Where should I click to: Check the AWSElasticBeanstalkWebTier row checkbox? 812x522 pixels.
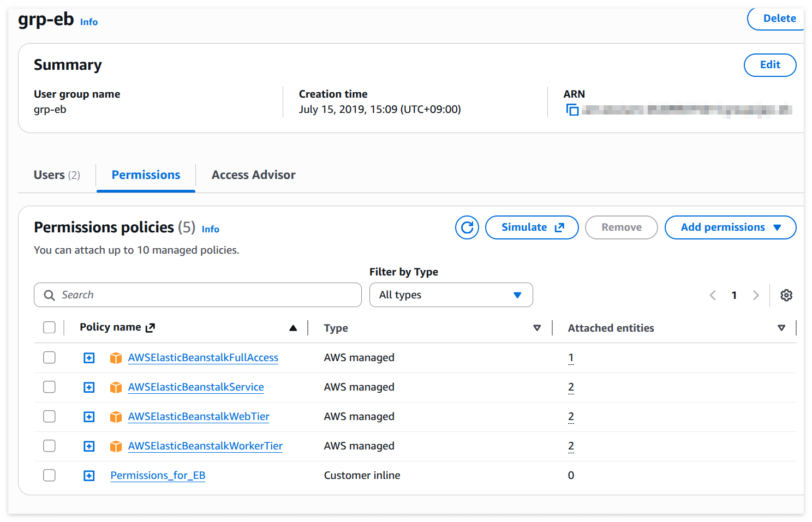(x=49, y=416)
